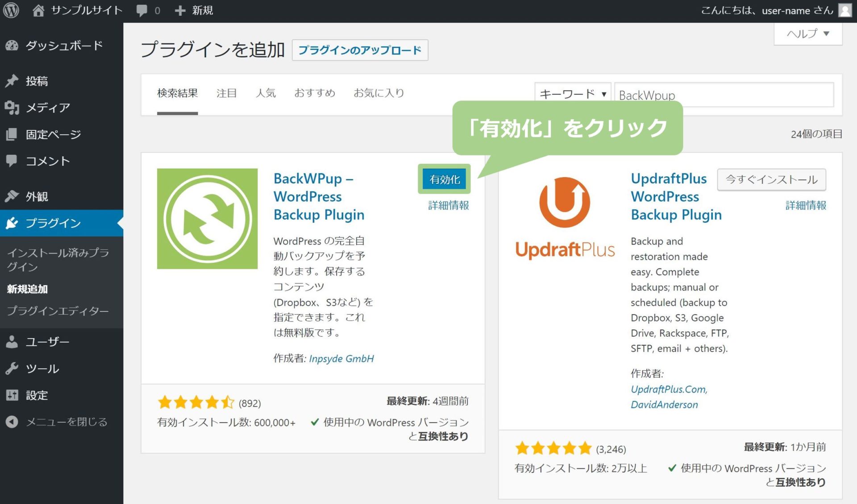Open ユーザー via the person icon
Viewport: 857px width, 504px height.
coord(12,342)
